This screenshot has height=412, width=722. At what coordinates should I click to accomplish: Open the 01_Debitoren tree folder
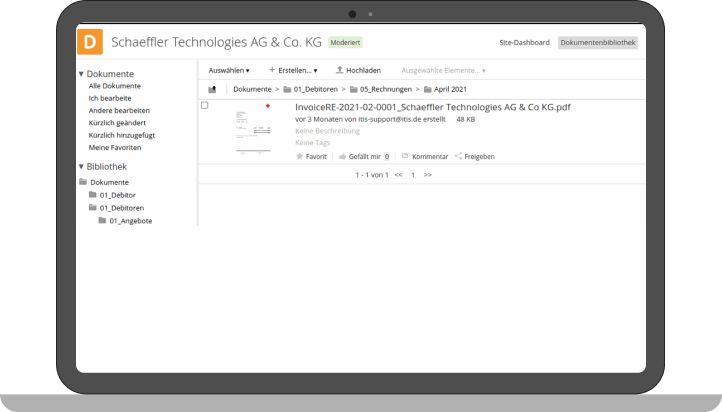tap(122, 208)
